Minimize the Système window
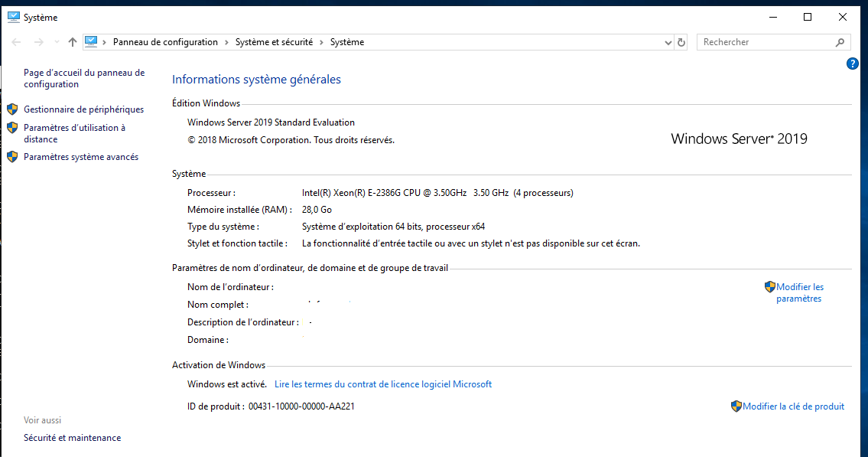 773,17
